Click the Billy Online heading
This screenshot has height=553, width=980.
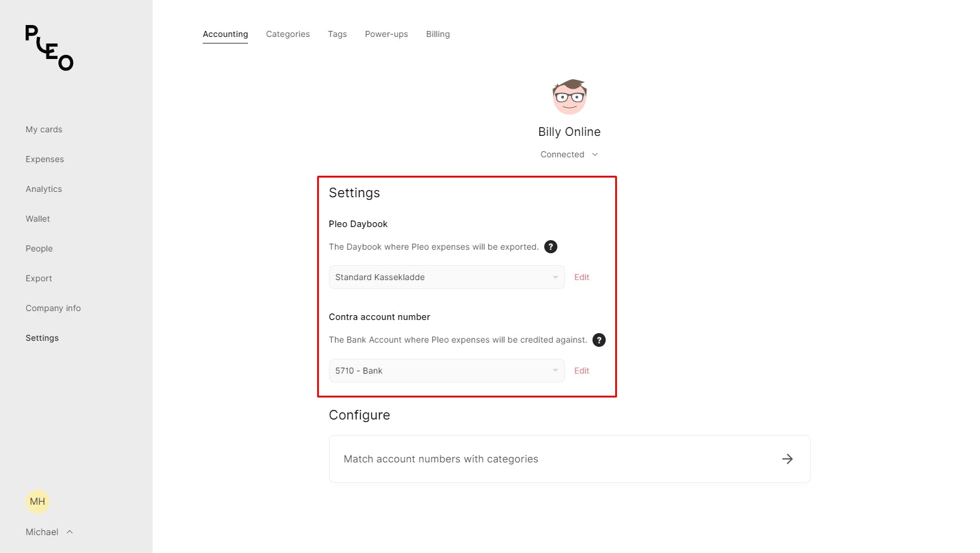[x=569, y=132]
